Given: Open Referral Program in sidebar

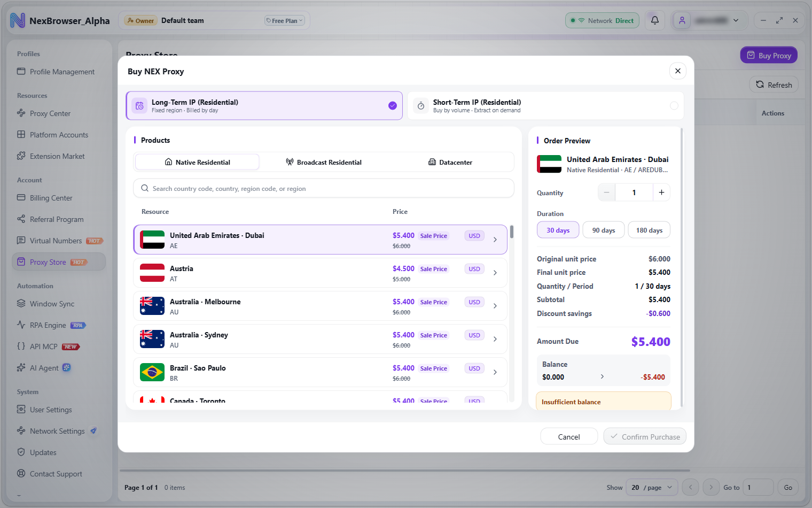Looking at the screenshot, I should 59,219.
